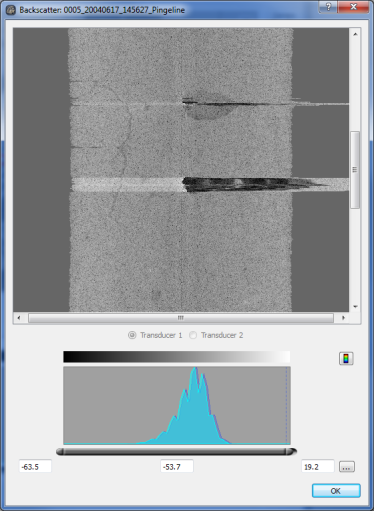Image resolution: width=374 pixels, height=511 pixels.
Task: Open the color map picker icon
Action: point(346,358)
